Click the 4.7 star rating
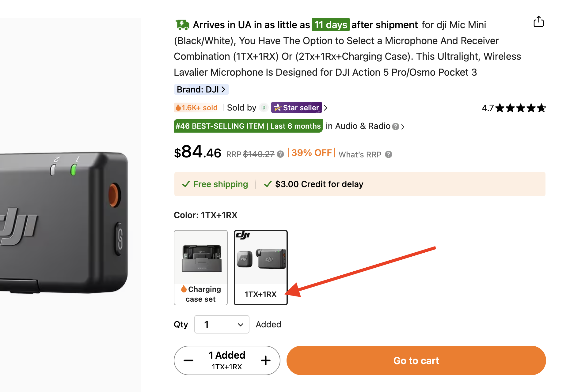 514,108
